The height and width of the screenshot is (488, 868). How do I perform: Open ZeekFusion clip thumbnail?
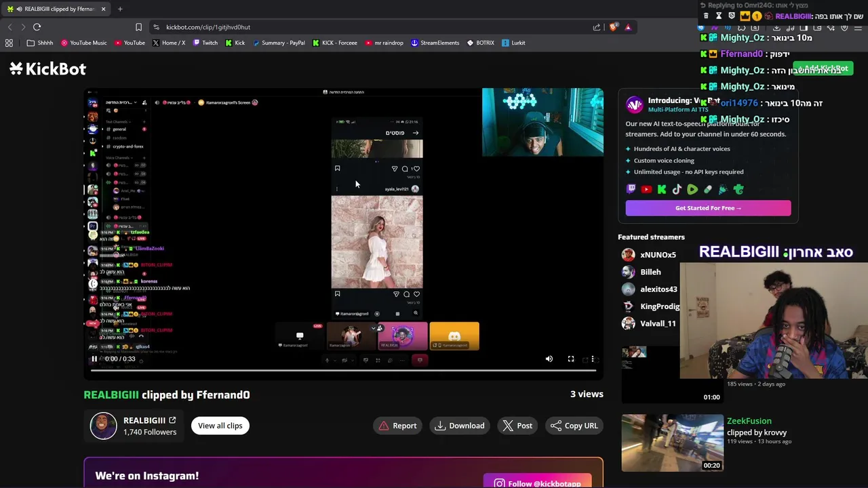673,443
